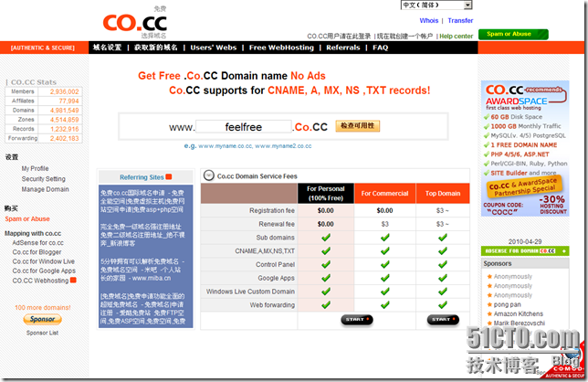Click the START button under Top Domain
This screenshot has width=588, height=382.
[x=443, y=320]
